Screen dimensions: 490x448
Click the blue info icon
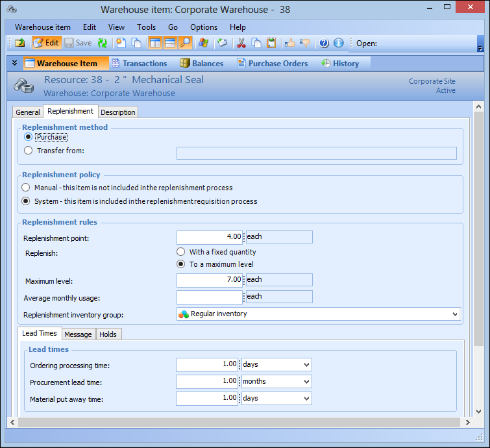point(338,44)
